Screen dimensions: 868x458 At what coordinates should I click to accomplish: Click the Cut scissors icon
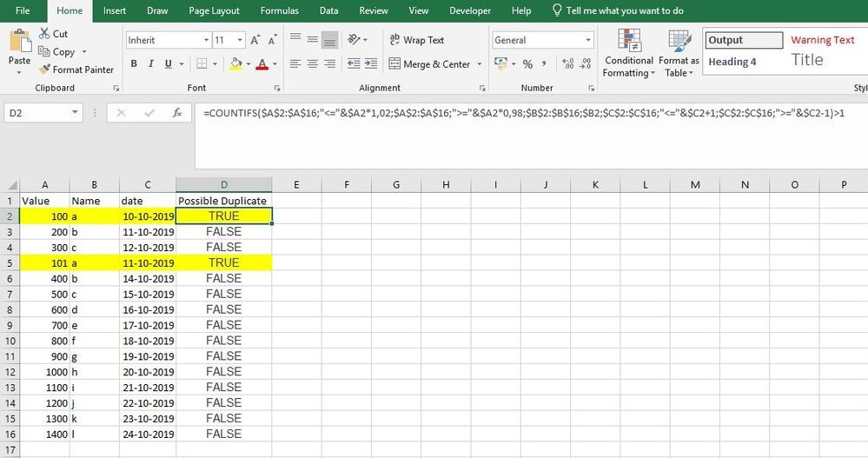tap(44, 34)
